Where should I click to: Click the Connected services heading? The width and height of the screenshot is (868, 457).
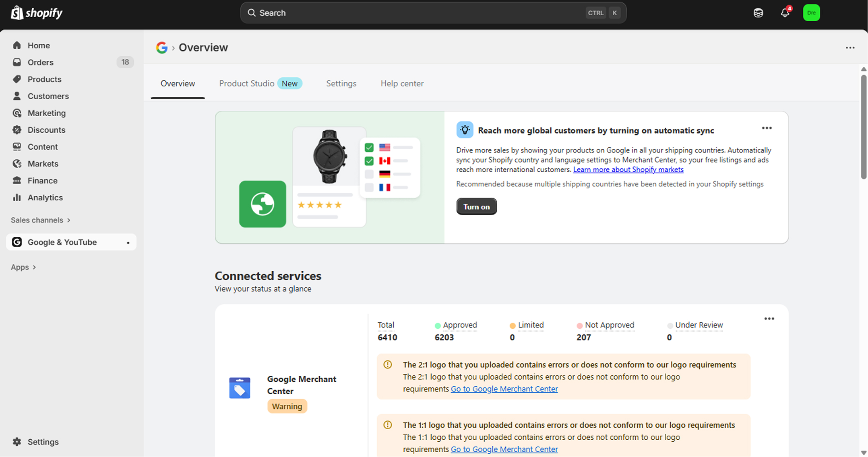268,276
